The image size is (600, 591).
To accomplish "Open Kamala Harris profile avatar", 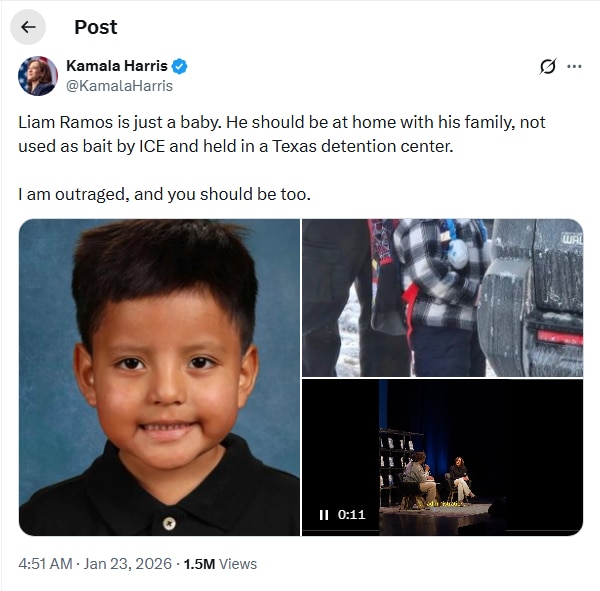I will 38,75.
